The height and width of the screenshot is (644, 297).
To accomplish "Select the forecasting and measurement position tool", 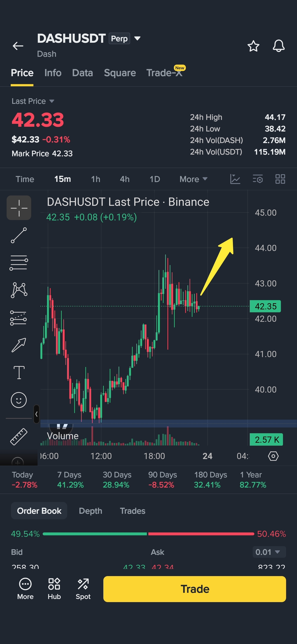I will click(19, 318).
